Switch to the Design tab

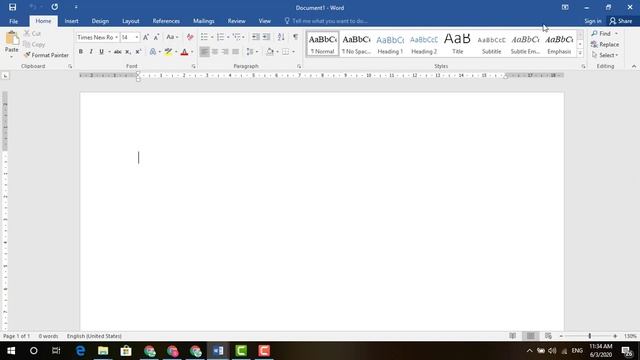point(100,21)
